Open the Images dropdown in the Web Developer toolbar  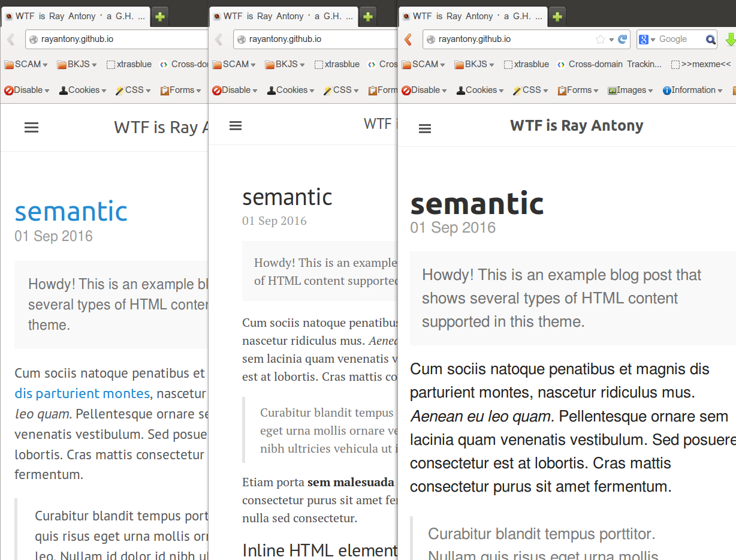click(631, 90)
